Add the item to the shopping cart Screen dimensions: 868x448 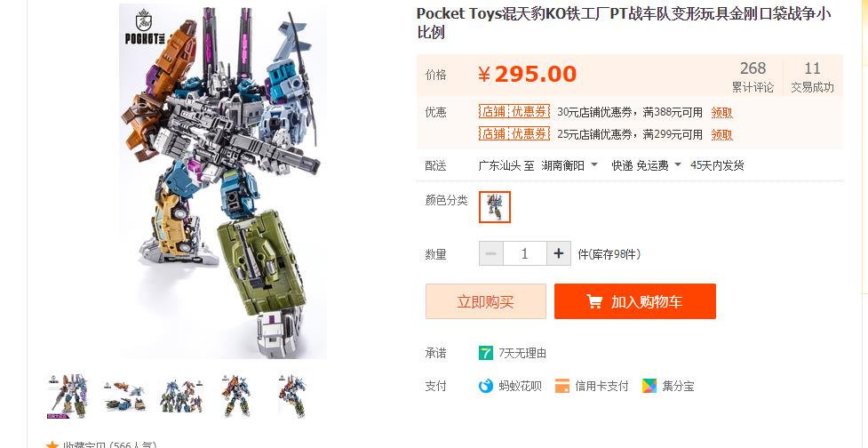[x=635, y=301]
